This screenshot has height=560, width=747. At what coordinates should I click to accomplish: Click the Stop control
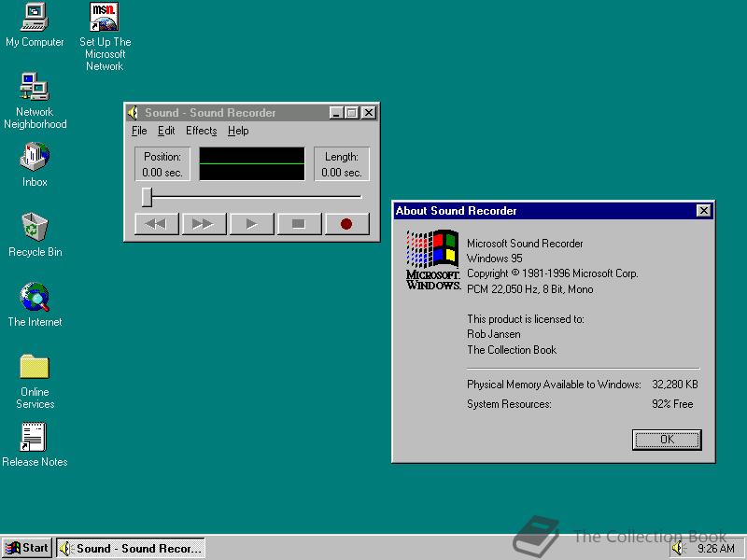[x=300, y=223]
